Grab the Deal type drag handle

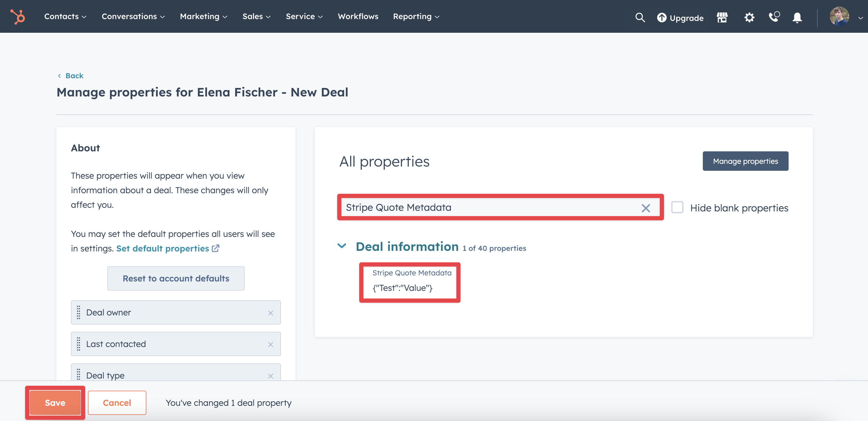[78, 375]
